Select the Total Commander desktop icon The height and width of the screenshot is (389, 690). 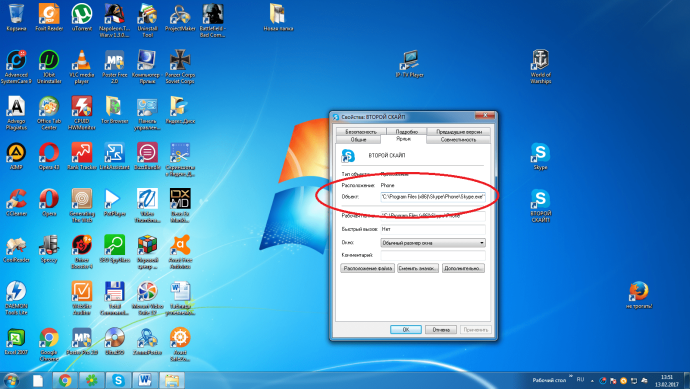pyautogui.click(x=114, y=298)
